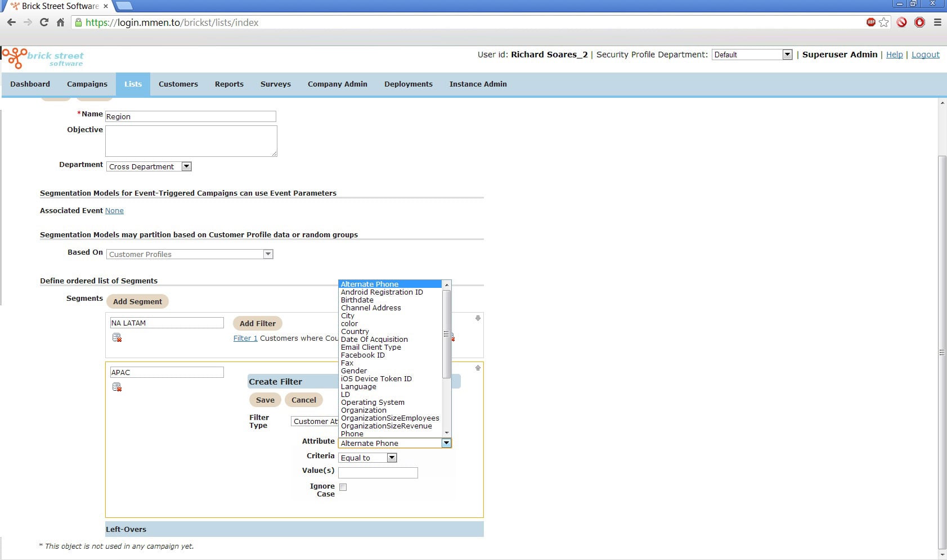Click the browser reload button
Viewport: 947px width, 560px height.
click(44, 22)
